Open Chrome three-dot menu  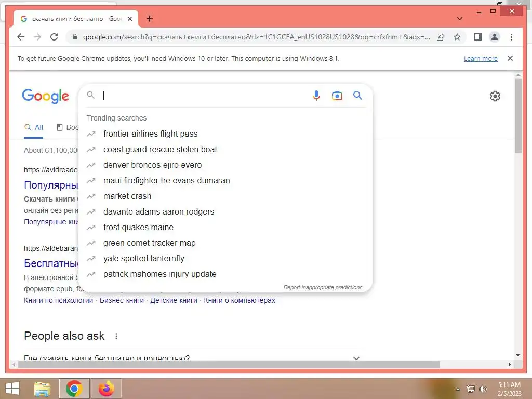pos(511,37)
